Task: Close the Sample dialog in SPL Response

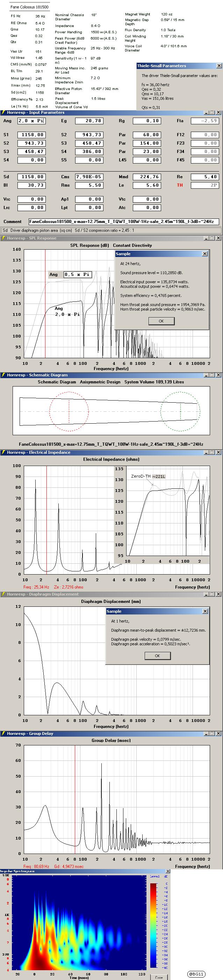Action: (205, 254)
